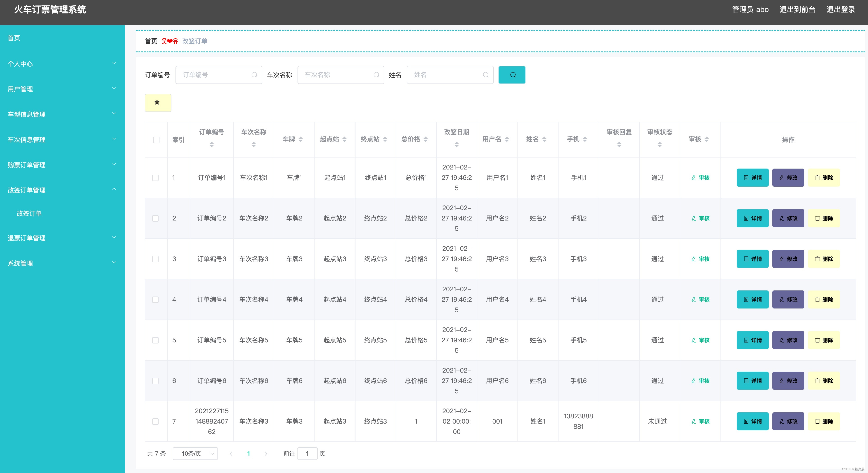The width and height of the screenshot is (868, 473).
Task: Click the sort arrows beside 车牌 header
Action: pyautogui.click(x=300, y=139)
